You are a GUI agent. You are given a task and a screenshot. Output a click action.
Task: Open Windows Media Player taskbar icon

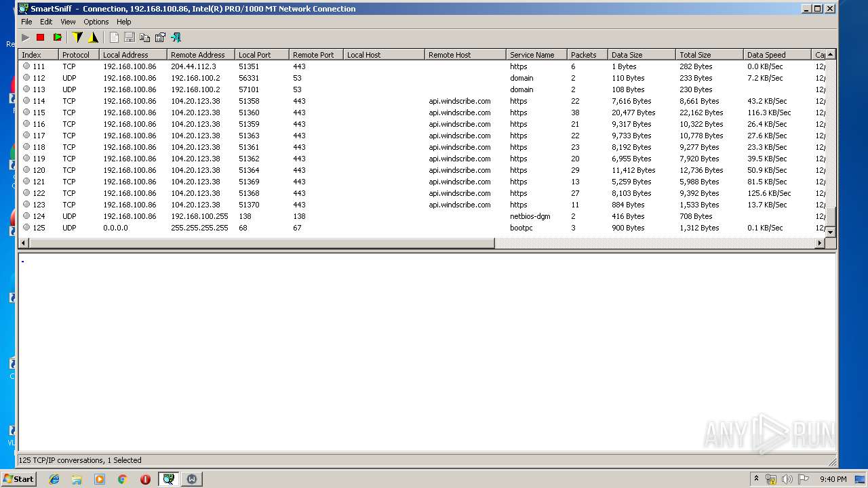100,479
